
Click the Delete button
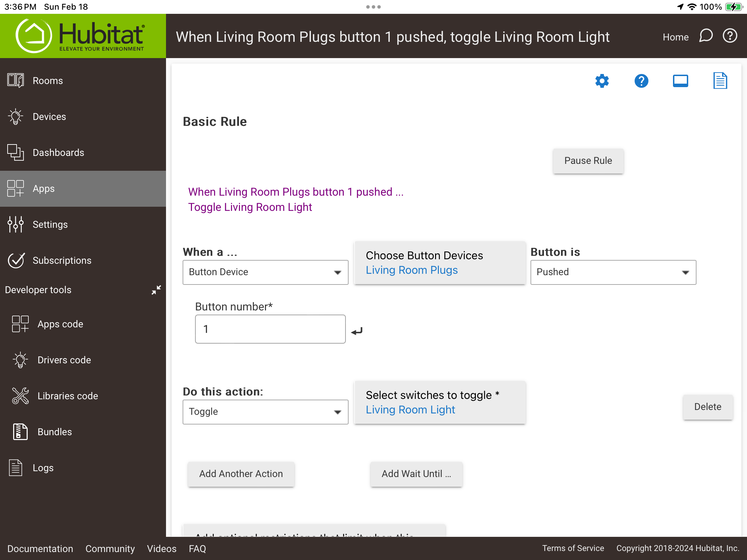[708, 407]
